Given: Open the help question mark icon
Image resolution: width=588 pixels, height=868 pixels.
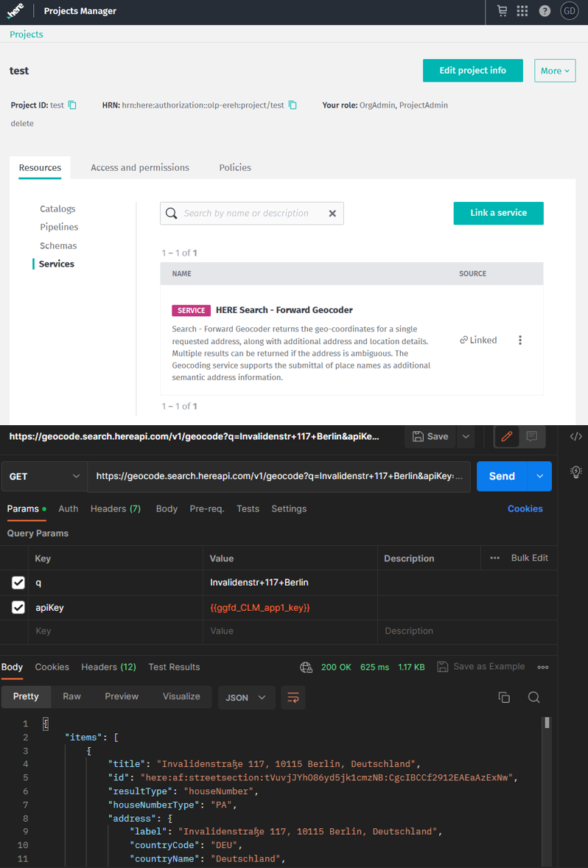Looking at the screenshot, I should [545, 11].
